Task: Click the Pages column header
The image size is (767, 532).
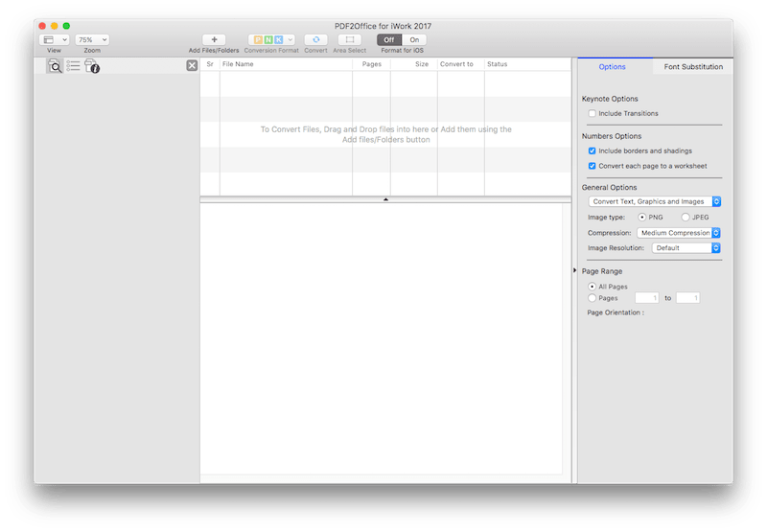Action: 371,64
